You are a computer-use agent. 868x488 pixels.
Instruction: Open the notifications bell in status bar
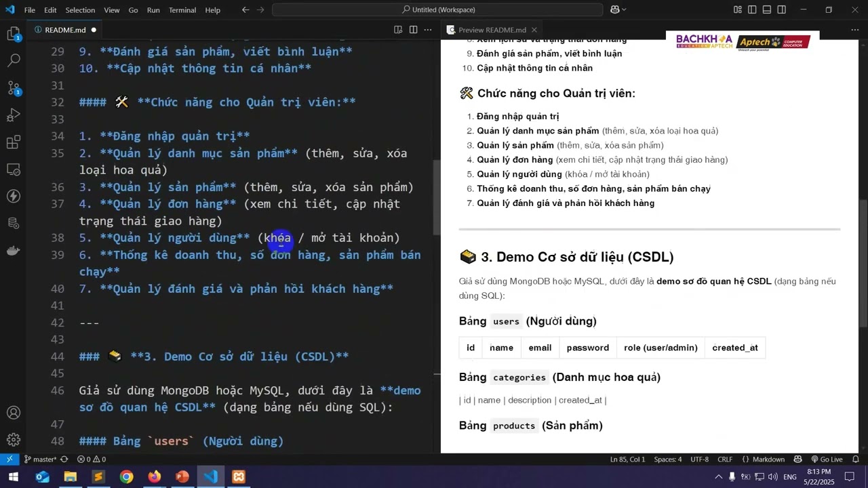point(856,459)
